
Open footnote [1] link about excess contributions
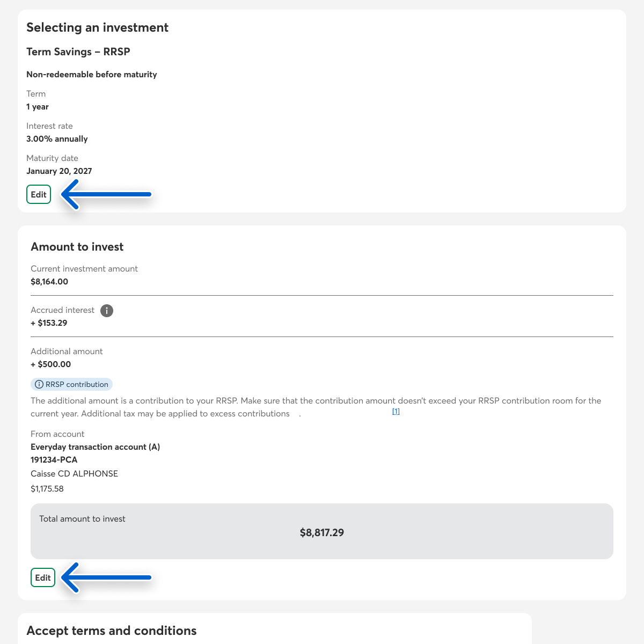[396, 412]
